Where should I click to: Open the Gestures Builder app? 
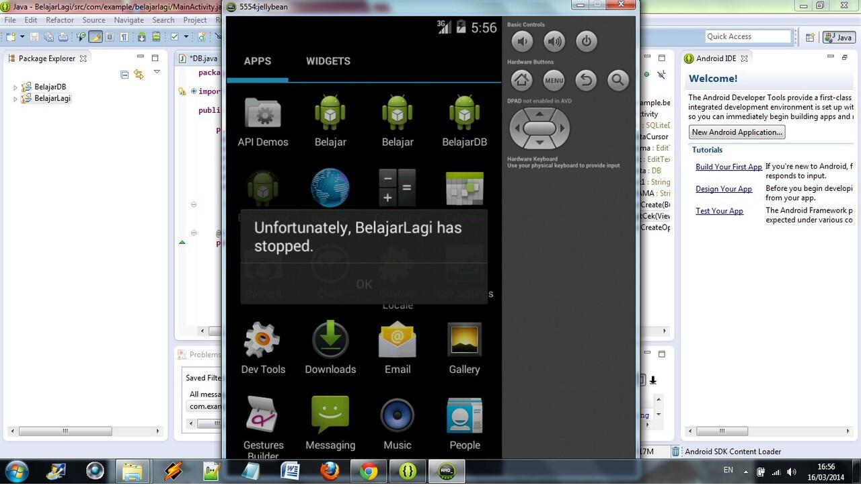[x=263, y=427]
